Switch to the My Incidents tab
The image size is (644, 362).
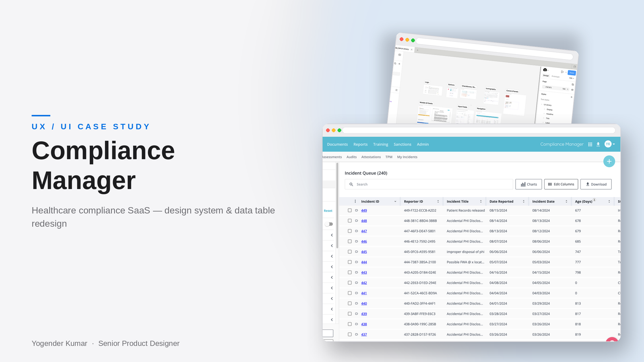click(407, 157)
